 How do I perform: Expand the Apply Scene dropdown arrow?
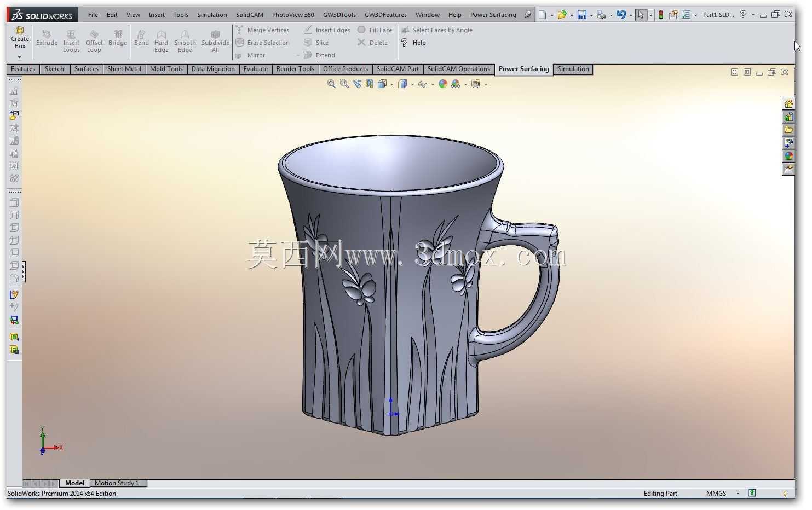465,84
